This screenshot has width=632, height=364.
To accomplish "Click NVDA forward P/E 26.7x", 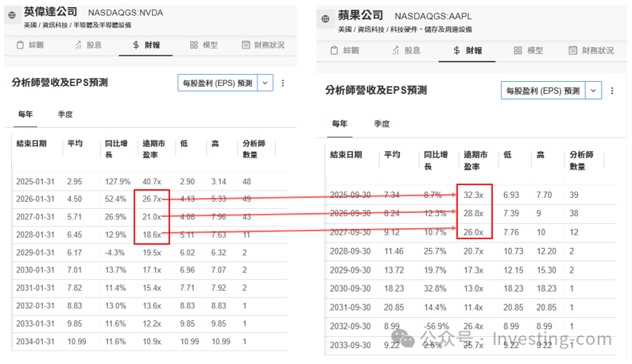I will point(152,199).
